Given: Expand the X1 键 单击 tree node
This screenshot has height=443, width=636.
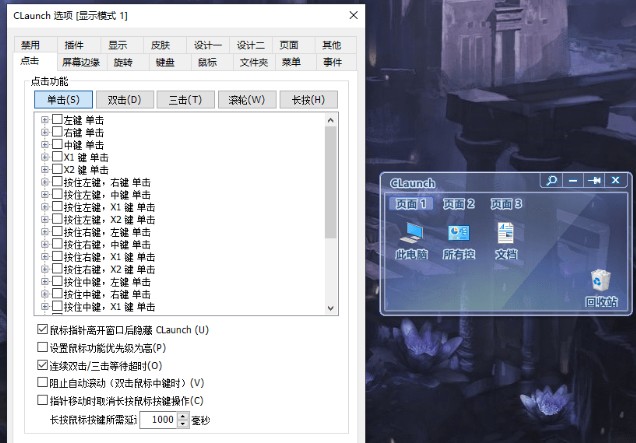Looking at the screenshot, I should 44,157.
